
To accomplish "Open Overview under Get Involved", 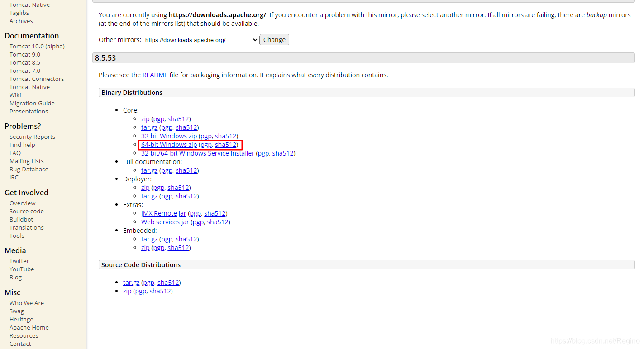I will 23,203.
